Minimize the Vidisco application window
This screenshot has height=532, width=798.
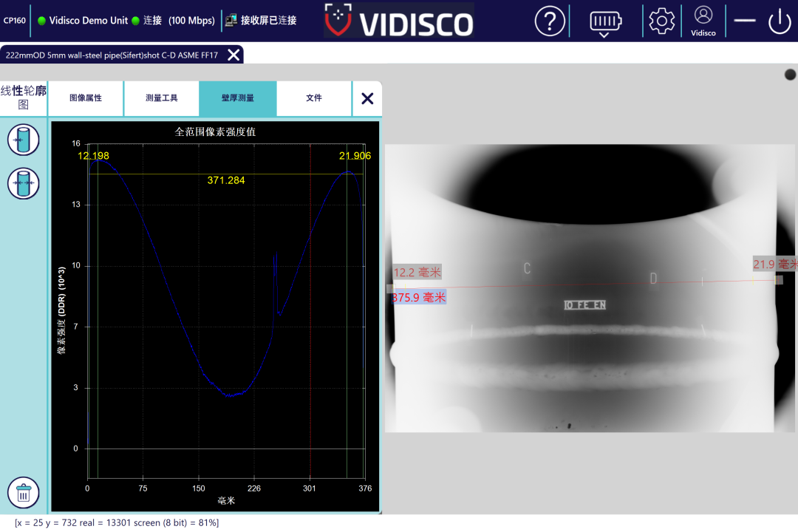click(x=745, y=21)
